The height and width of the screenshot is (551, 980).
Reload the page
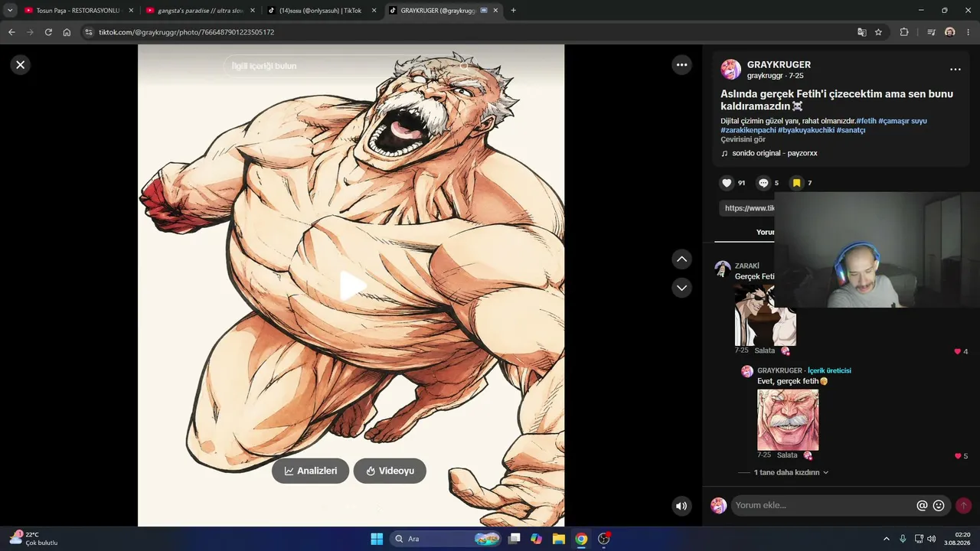[48, 32]
